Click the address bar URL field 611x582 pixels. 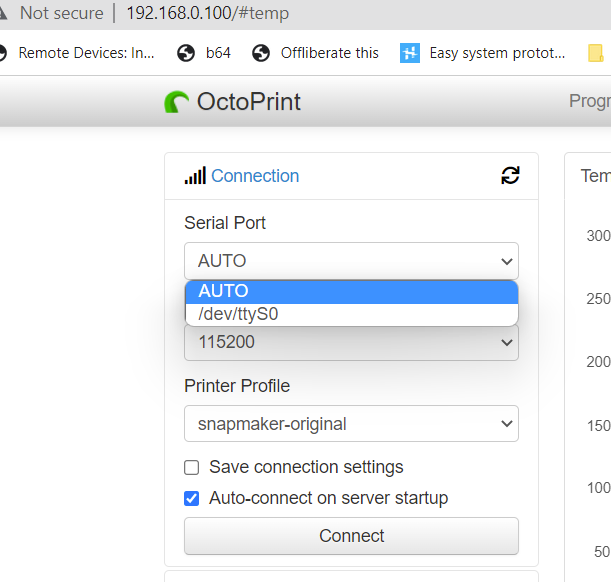point(208,13)
